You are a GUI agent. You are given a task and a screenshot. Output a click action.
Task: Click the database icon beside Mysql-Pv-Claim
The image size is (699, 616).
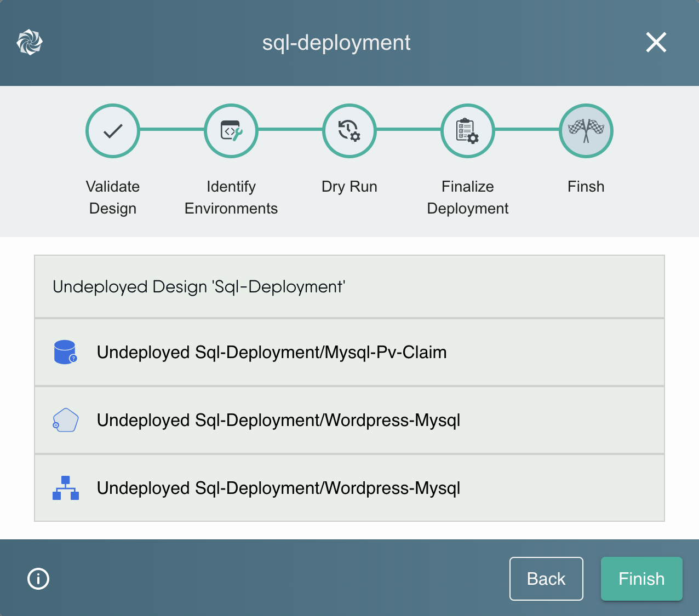tap(65, 352)
